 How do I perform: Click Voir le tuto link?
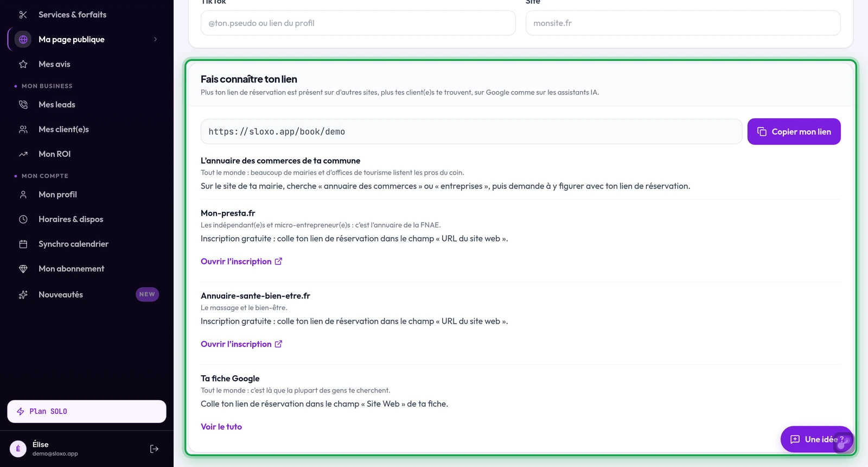click(x=221, y=427)
